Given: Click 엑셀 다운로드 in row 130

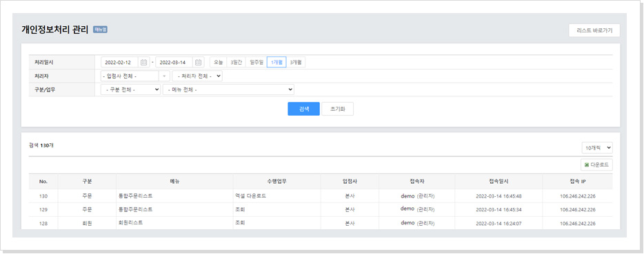Looking at the screenshot, I should click(250, 195).
